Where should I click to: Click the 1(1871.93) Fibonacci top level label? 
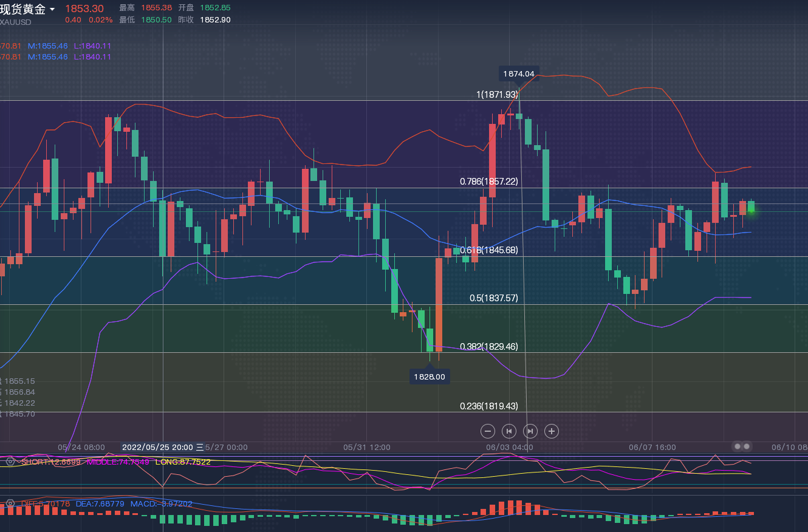[x=497, y=95]
